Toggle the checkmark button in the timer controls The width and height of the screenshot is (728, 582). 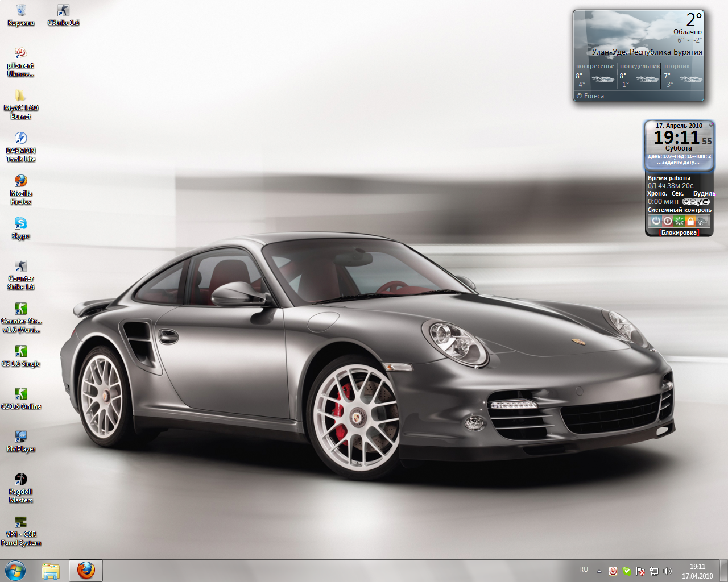(700, 202)
